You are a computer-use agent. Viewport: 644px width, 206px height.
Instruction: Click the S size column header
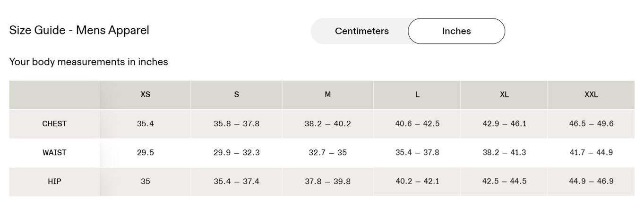click(236, 95)
